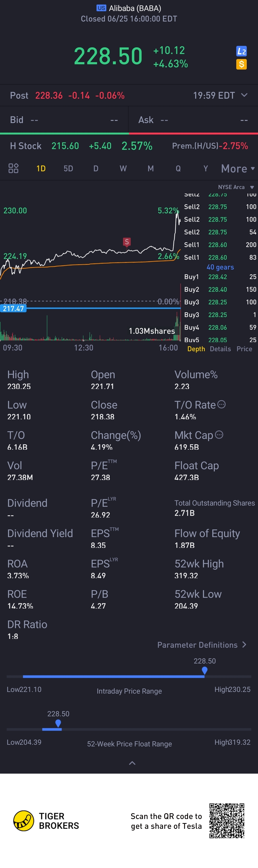Image resolution: width=258 pixels, height=868 pixels.
Task: Tap the red S marker on chart
Action: pos(127,242)
